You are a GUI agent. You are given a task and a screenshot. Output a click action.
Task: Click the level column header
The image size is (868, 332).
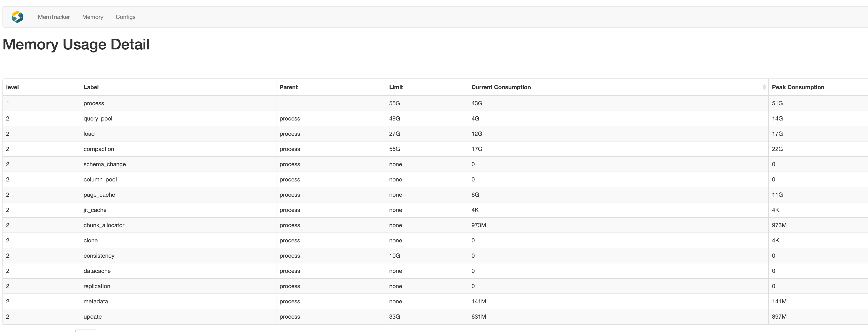41,87
